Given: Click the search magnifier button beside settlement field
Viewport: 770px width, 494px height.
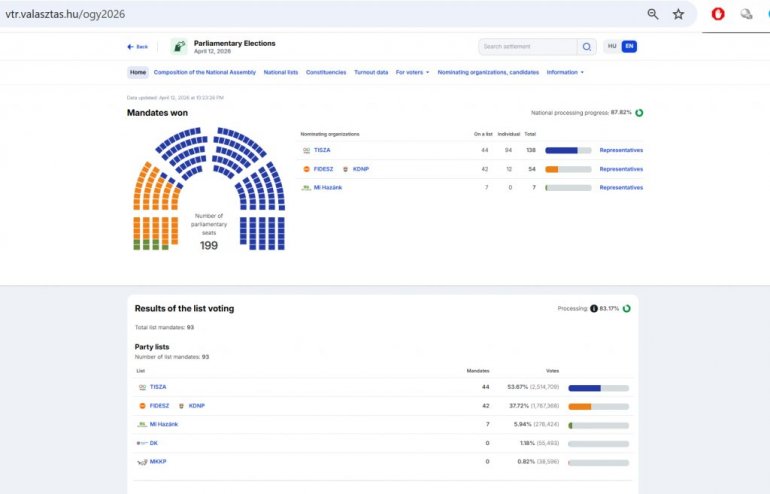Looking at the screenshot, I should [x=587, y=47].
